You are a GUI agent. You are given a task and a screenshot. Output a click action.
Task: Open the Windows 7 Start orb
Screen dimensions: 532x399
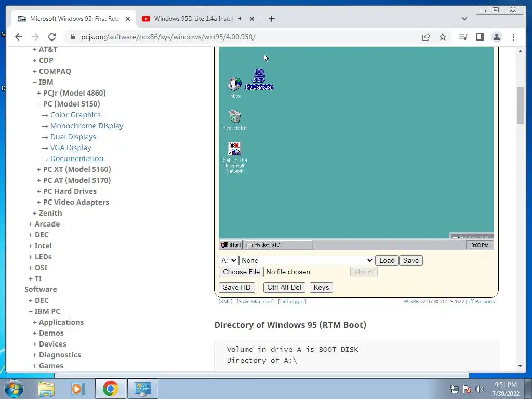point(14,389)
